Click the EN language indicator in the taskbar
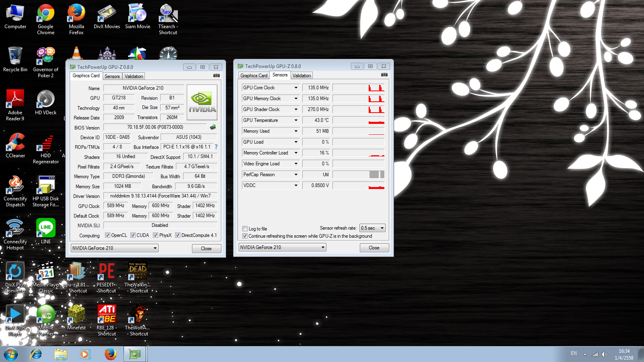The image size is (644, 362). point(574,353)
